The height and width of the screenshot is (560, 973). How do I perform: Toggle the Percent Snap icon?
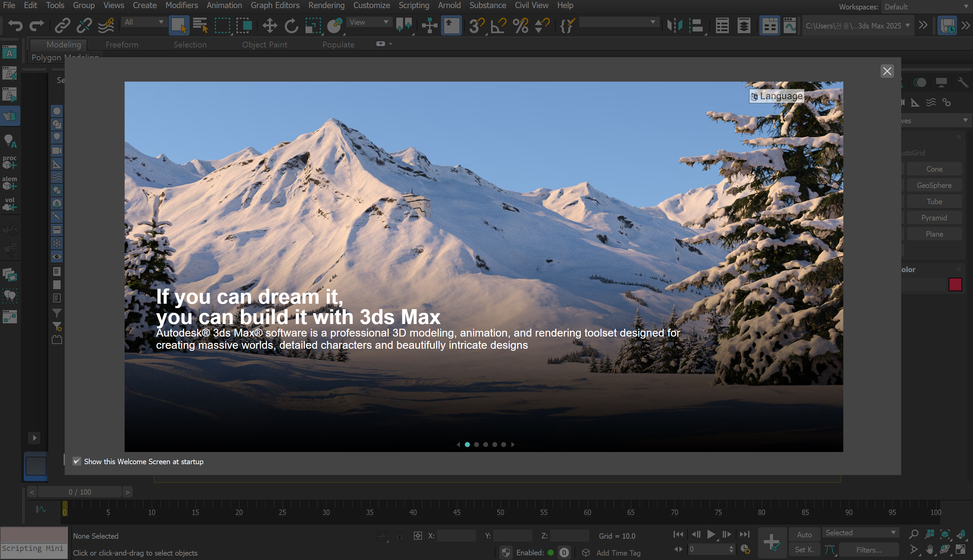click(521, 26)
